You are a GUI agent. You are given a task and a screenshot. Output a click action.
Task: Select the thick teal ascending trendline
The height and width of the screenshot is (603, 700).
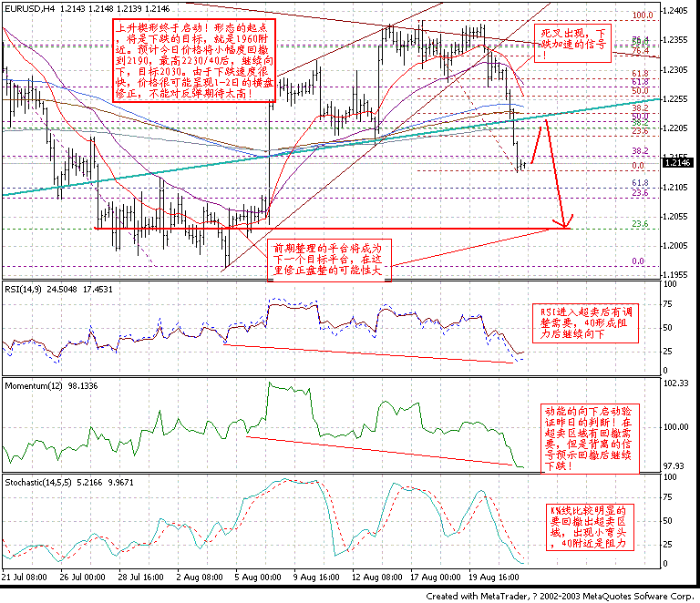(x=331, y=148)
